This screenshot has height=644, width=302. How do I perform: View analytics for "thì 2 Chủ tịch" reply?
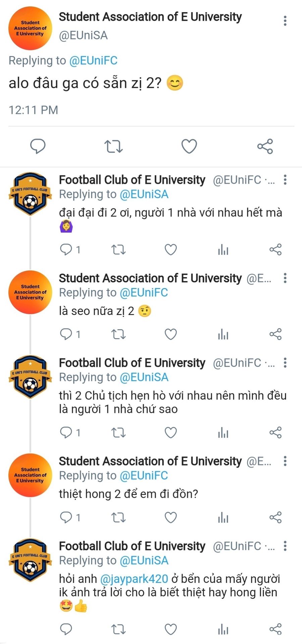(223, 433)
